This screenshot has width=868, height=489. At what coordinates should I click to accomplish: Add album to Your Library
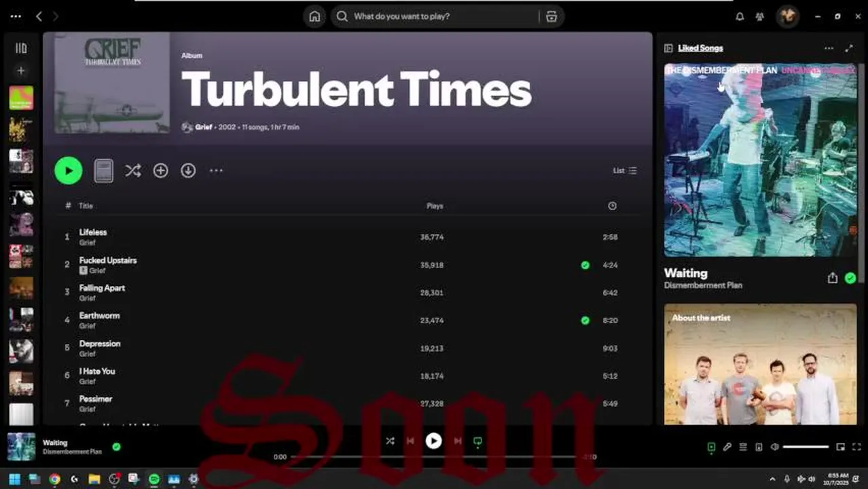[x=160, y=170]
